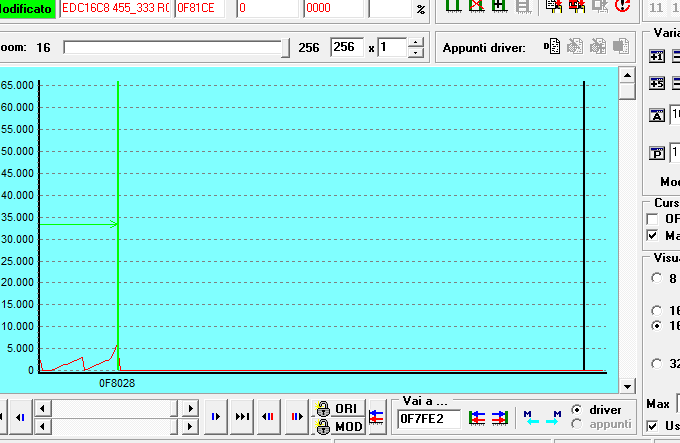Jump to next map end arrow icon
680x443 pixels.
pos(242,417)
